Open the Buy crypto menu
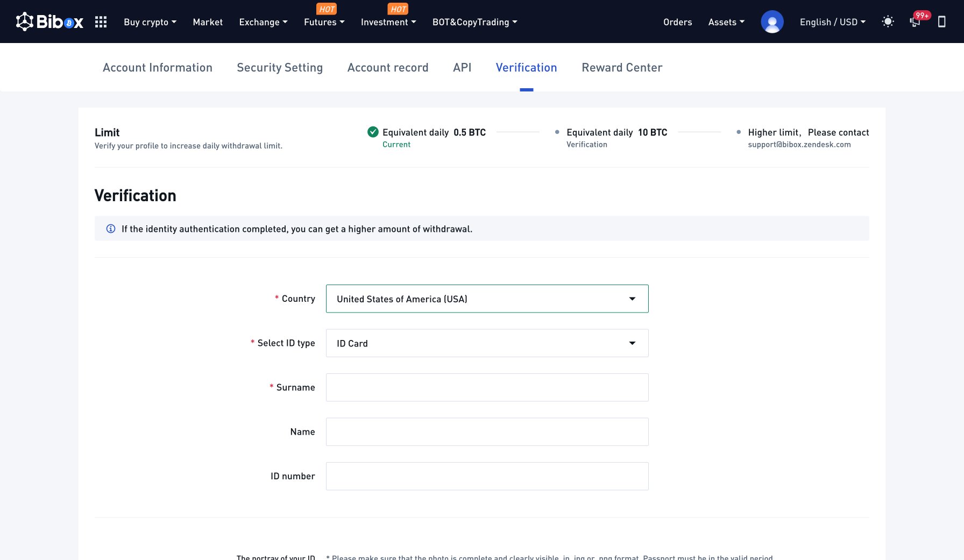The width and height of the screenshot is (964, 560). click(150, 22)
